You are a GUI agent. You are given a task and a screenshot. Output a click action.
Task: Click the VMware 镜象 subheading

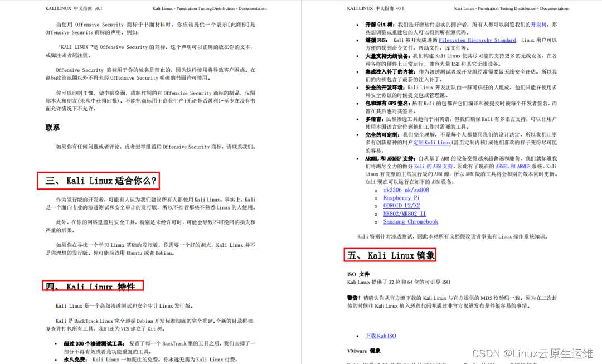[363, 351]
